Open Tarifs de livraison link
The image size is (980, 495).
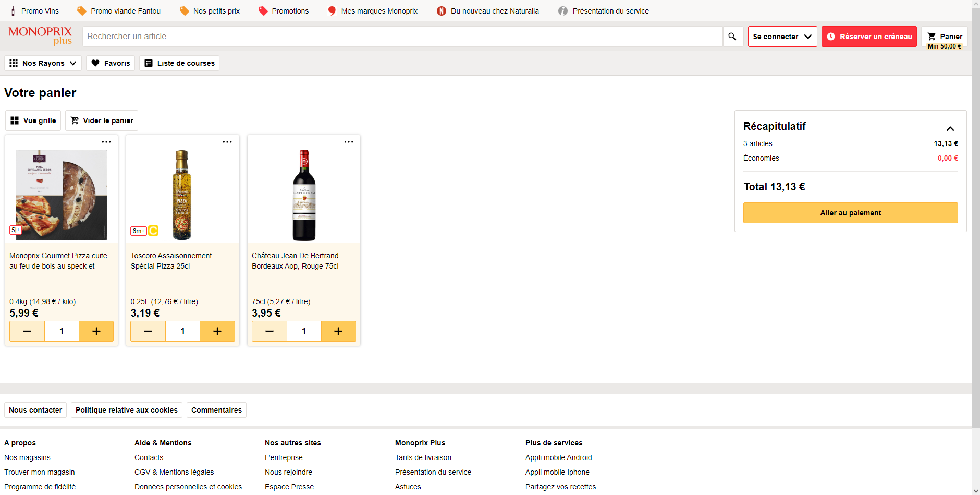[x=423, y=457]
